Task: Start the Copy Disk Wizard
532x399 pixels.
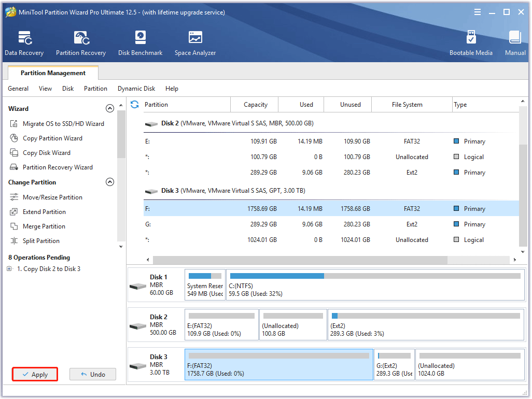Action: [x=47, y=153]
